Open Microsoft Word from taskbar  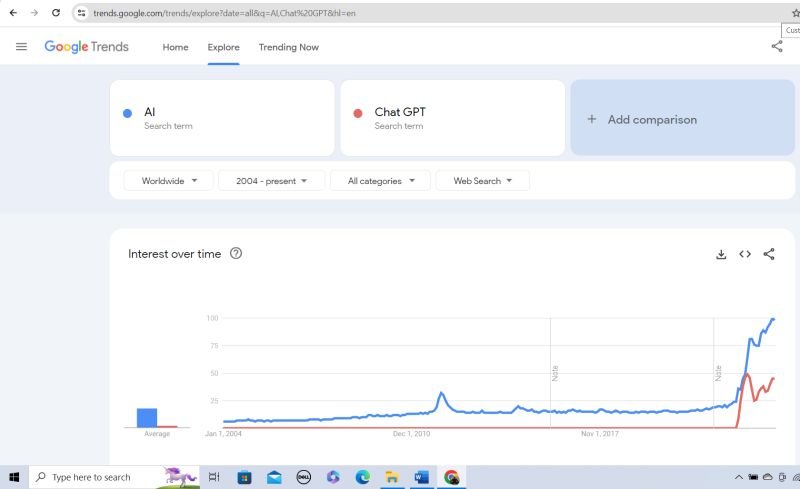(421, 477)
